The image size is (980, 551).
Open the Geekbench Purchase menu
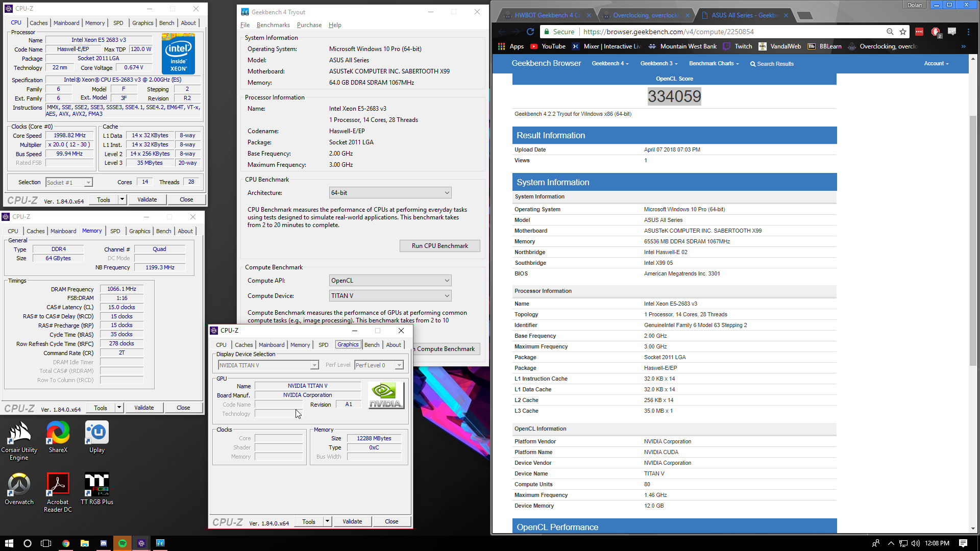point(309,25)
